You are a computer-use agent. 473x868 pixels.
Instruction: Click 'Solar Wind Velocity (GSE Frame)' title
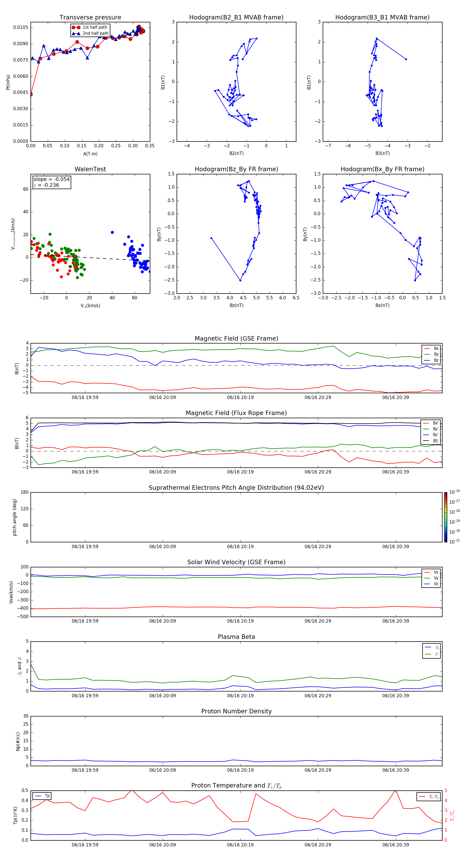pos(236,562)
